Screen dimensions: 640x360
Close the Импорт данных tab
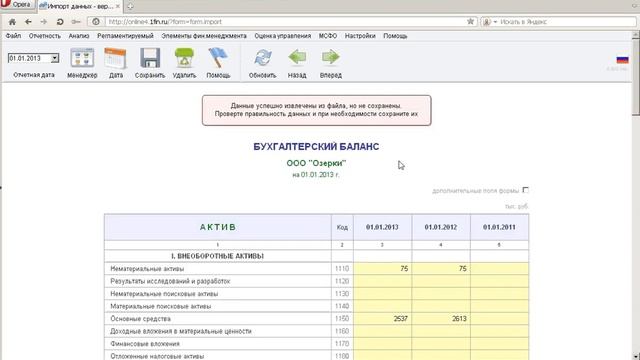click(x=118, y=6)
